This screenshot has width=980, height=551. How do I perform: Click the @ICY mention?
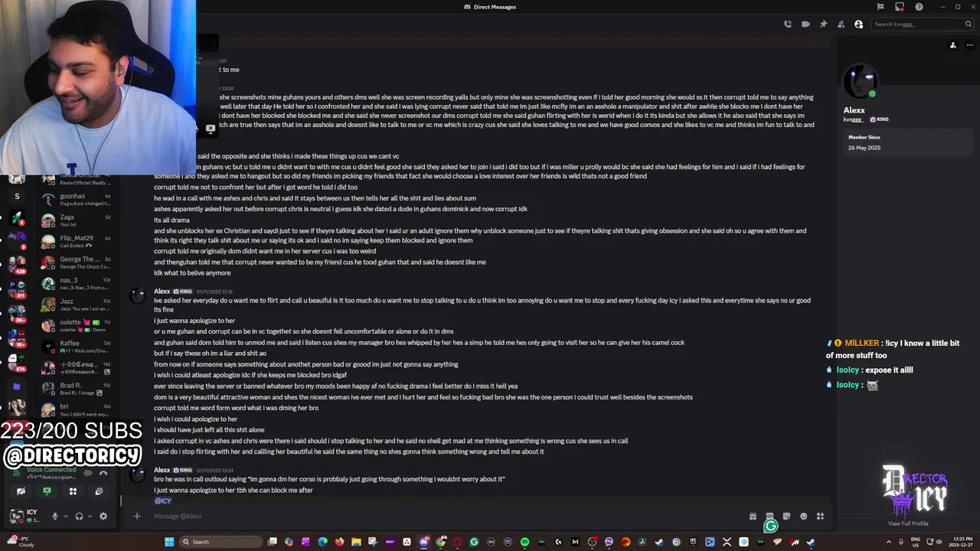162,500
